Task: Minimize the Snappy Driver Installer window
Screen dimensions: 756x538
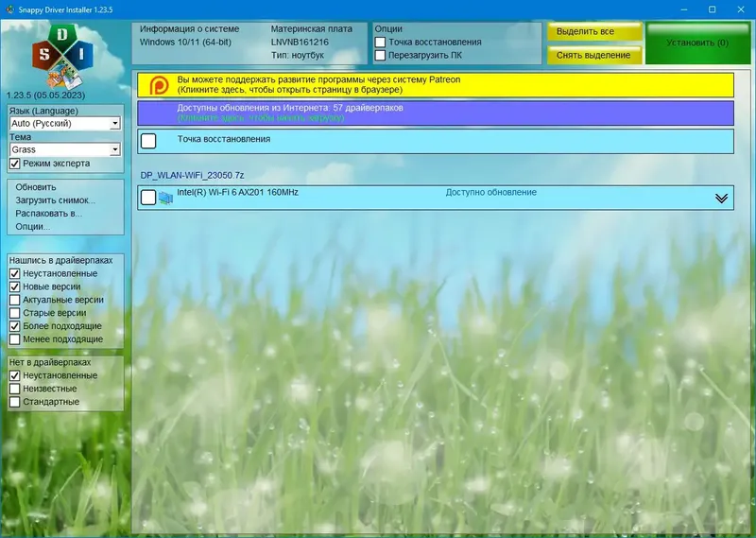Action: click(x=684, y=9)
